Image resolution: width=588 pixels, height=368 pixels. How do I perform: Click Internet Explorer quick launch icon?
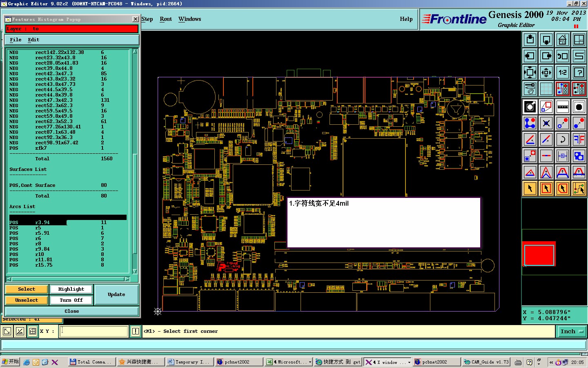pyautogui.click(x=27, y=362)
